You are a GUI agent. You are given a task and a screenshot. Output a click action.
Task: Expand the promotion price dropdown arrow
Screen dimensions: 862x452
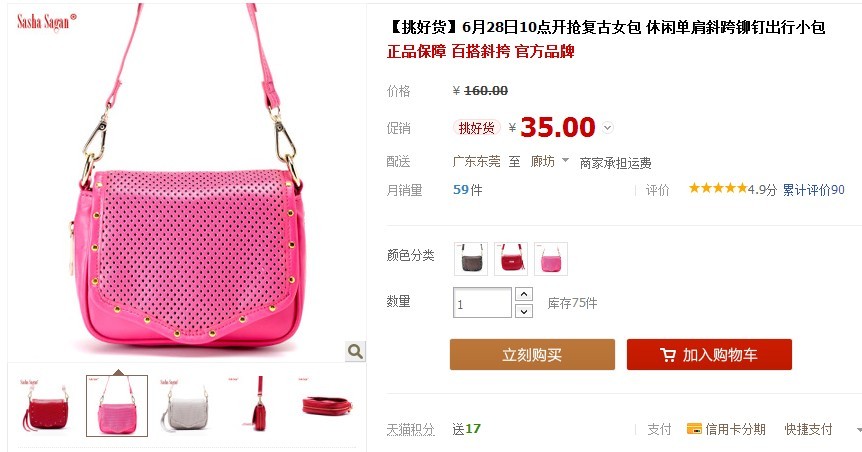607,128
